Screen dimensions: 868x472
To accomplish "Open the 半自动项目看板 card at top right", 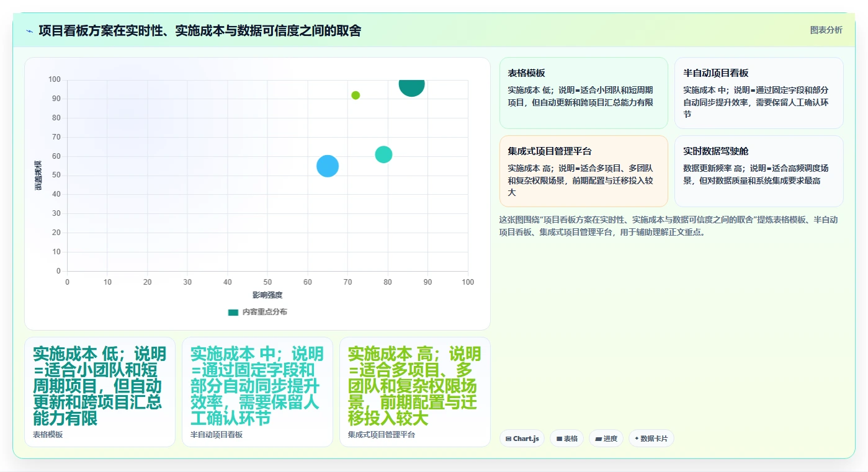I will pos(759,93).
